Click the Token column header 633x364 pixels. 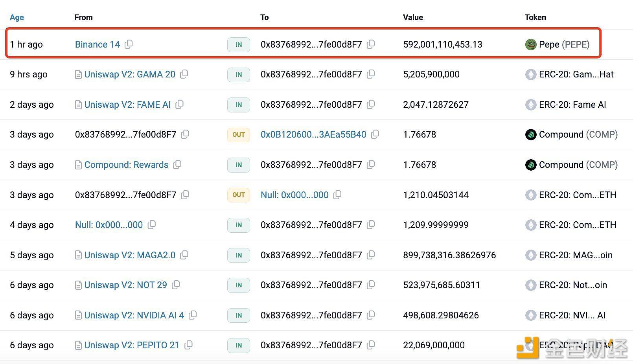[535, 17]
